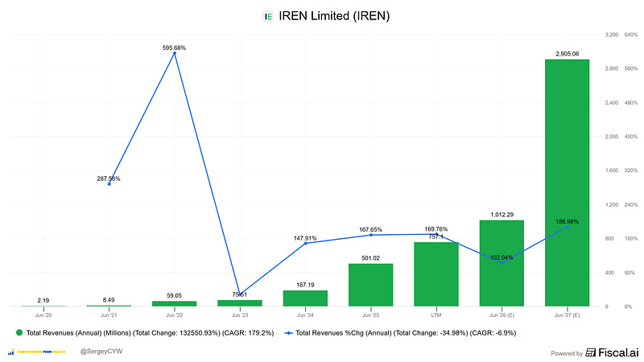
Task: Click the Jun '23 revenue bar
Action: [240, 303]
